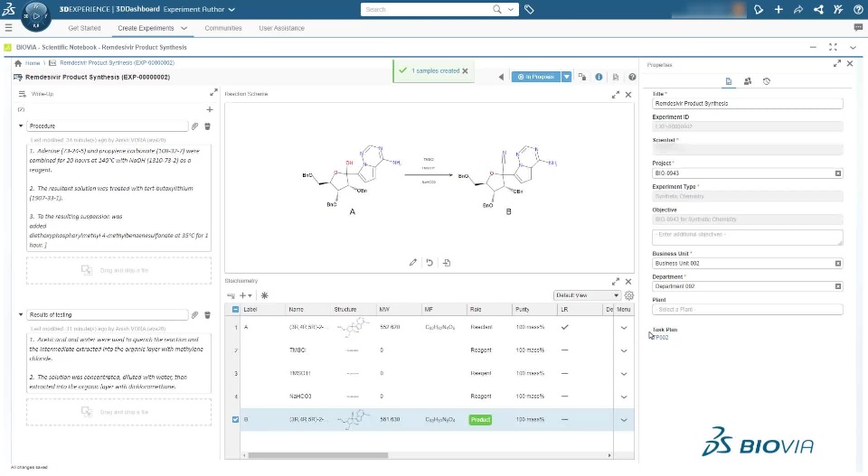Switch to the Properties members tab
The image size is (868, 476).
(x=748, y=81)
